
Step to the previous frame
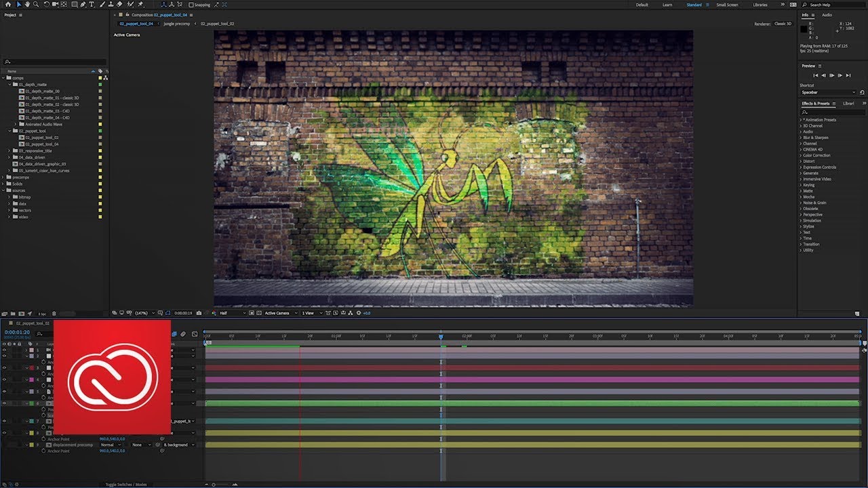pyautogui.click(x=824, y=75)
